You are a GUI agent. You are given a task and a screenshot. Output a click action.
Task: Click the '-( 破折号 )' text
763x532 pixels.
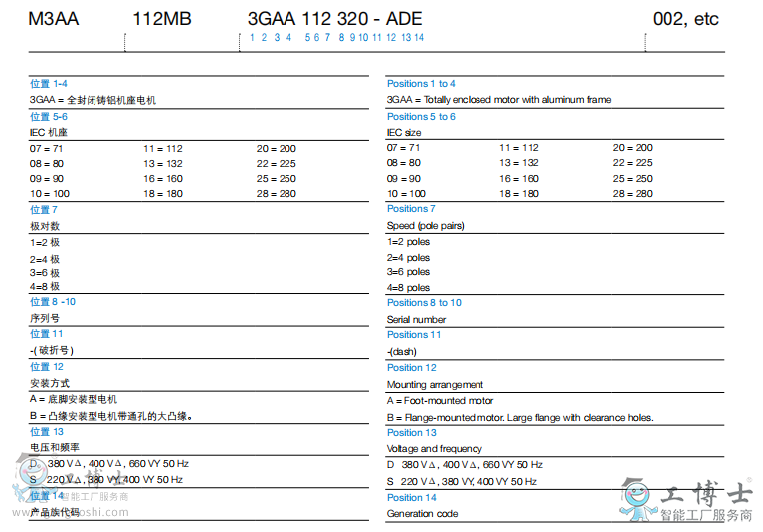coord(51,351)
